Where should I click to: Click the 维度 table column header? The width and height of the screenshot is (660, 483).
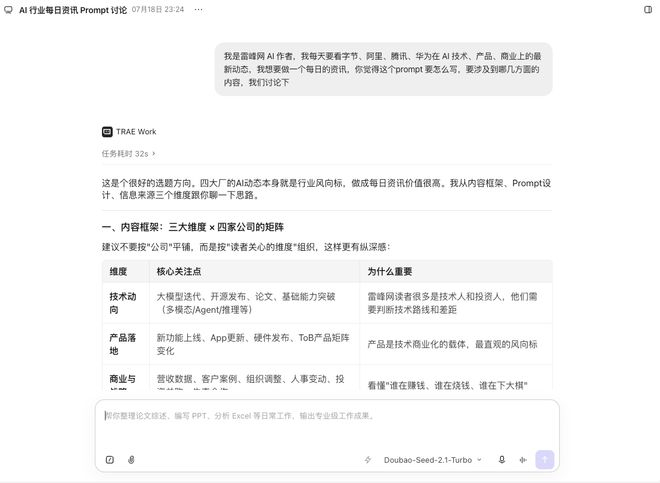coord(118,272)
